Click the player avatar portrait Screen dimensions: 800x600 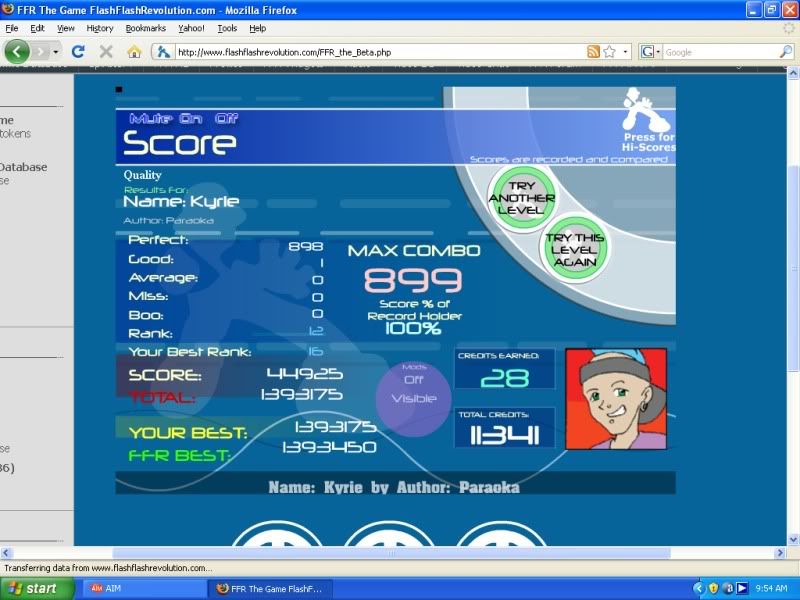[615, 397]
